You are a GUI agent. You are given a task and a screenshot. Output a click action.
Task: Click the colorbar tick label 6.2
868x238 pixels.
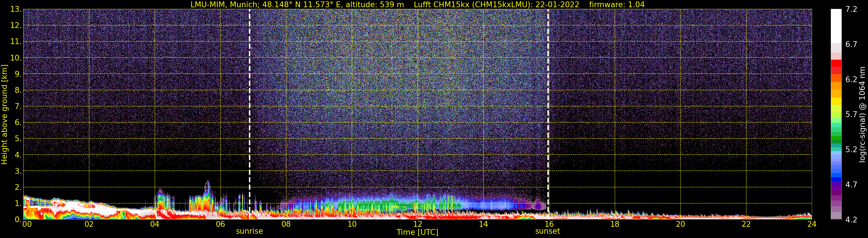851,79
